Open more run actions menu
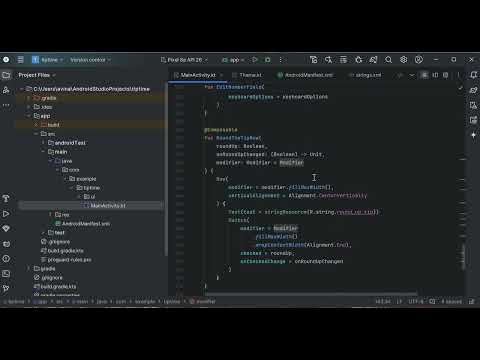Screen dimensions: 480x360 (x=280, y=60)
